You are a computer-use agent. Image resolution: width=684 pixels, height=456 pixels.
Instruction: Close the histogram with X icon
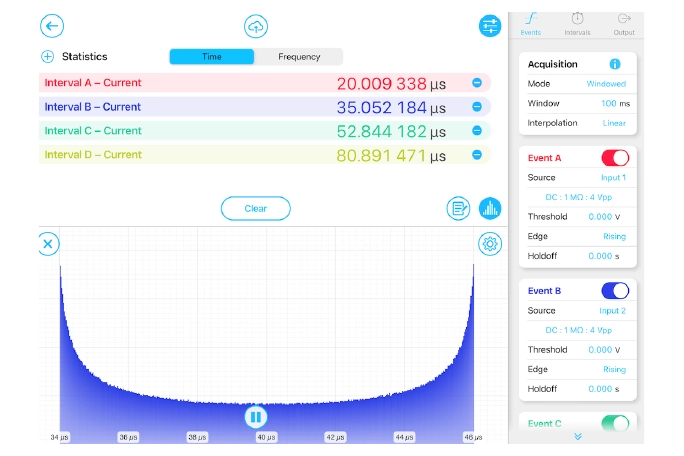click(x=48, y=244)
